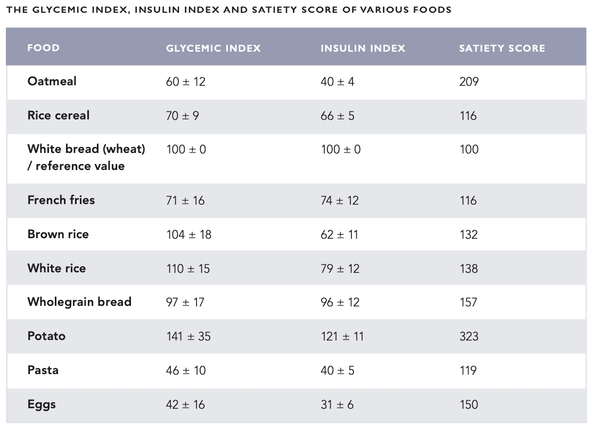
Task: Click the Brown rice food name
Action: pos(58,234)
